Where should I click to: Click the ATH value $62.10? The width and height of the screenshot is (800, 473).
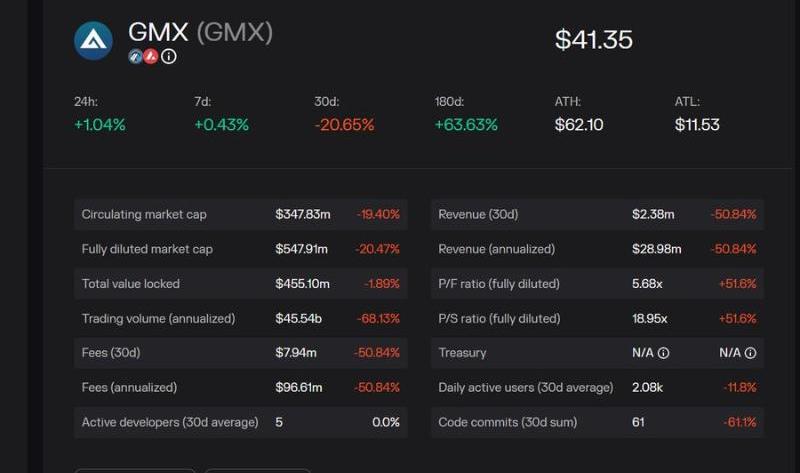[579, 125]
